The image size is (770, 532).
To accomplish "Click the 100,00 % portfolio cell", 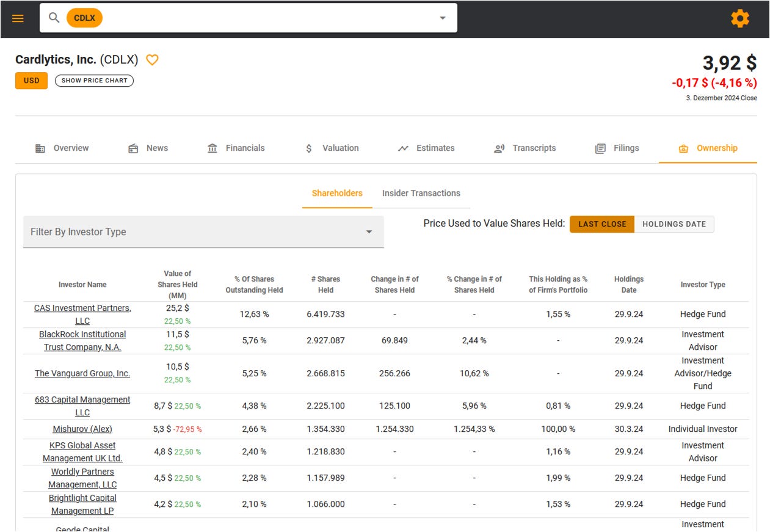I will [558, 429].
